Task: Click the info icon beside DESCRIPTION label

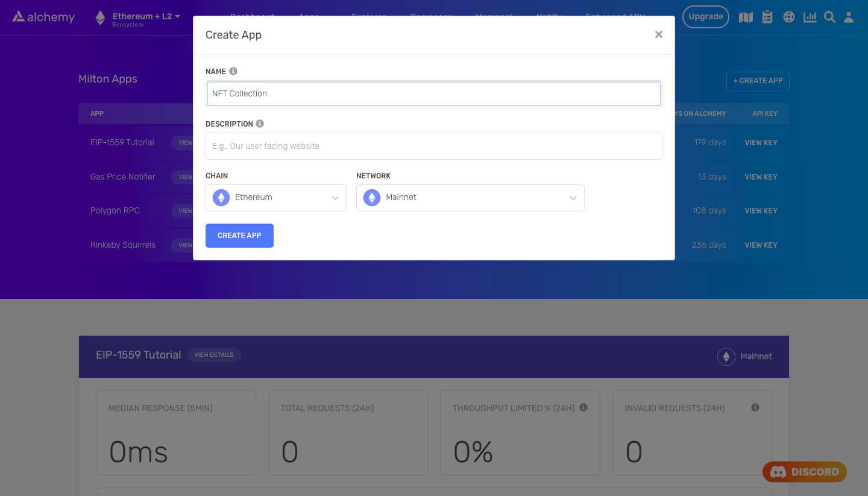Action: 260,124
